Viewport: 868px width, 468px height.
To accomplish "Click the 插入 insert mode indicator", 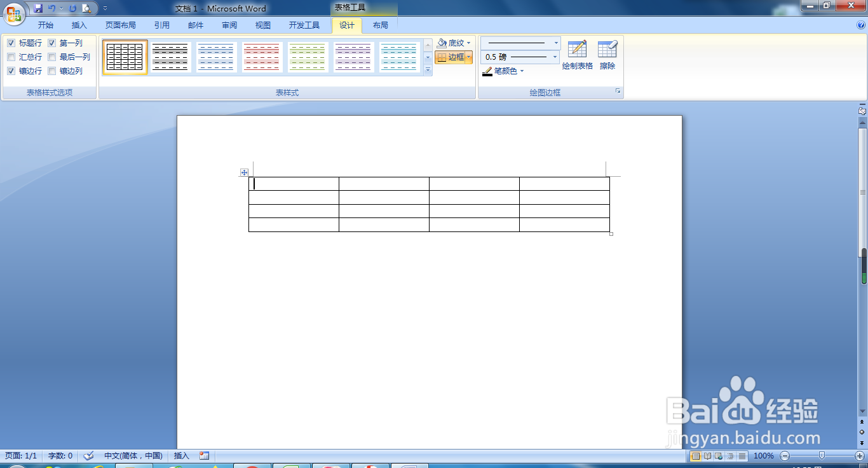I will [x=182, y=456].
